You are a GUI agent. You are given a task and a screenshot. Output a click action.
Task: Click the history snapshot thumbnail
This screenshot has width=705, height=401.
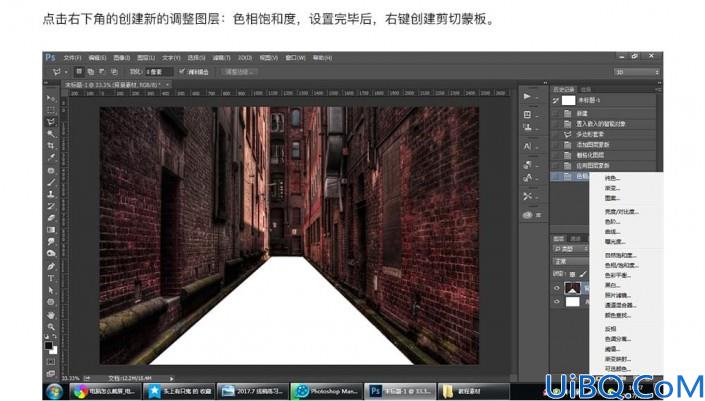569,100
